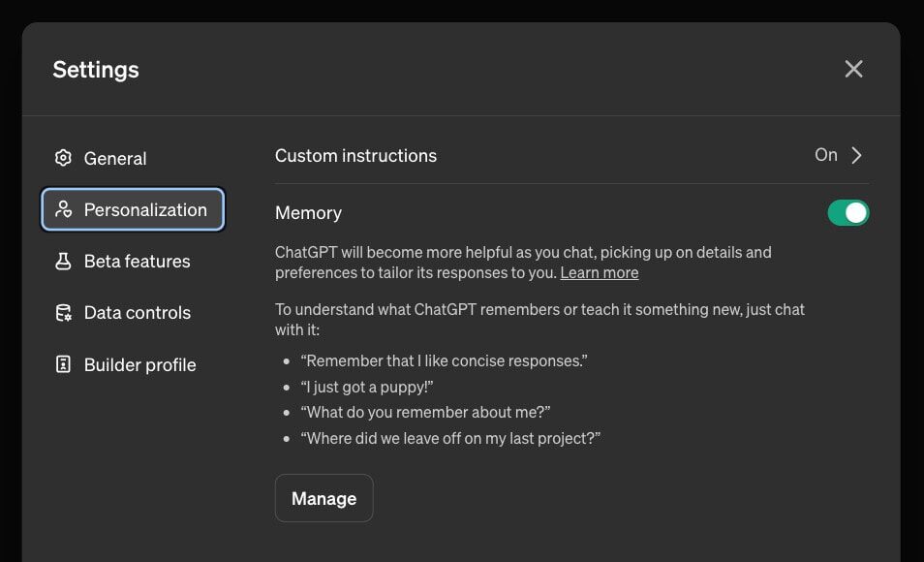The image size is (924, 562).
Task: Open the Data controls section
Action: tap(137, 313)
